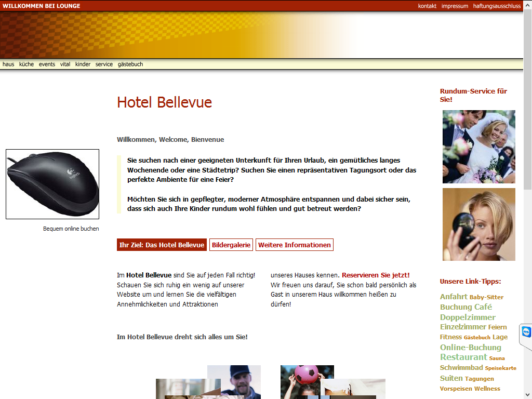Click the computer mouse image

point(52,184)
